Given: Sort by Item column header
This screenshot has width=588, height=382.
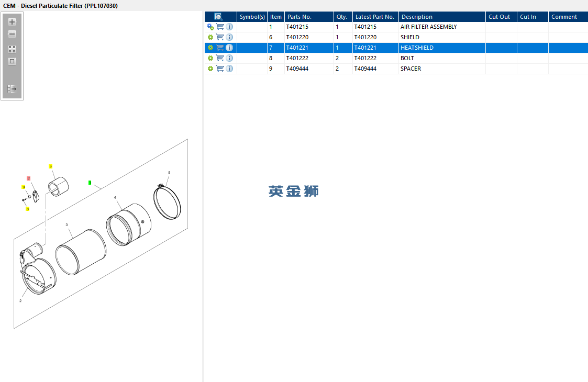Looking at the screenshot, I should 275,17.
